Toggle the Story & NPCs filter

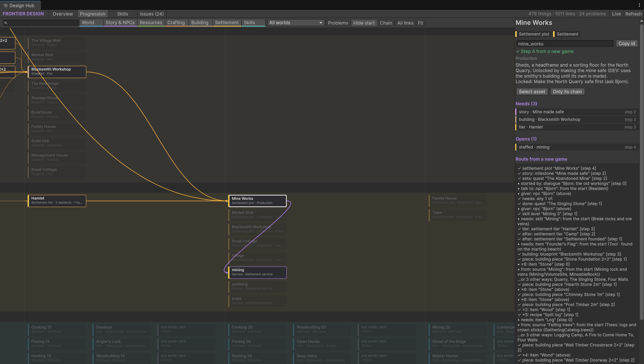pos(120,23)
